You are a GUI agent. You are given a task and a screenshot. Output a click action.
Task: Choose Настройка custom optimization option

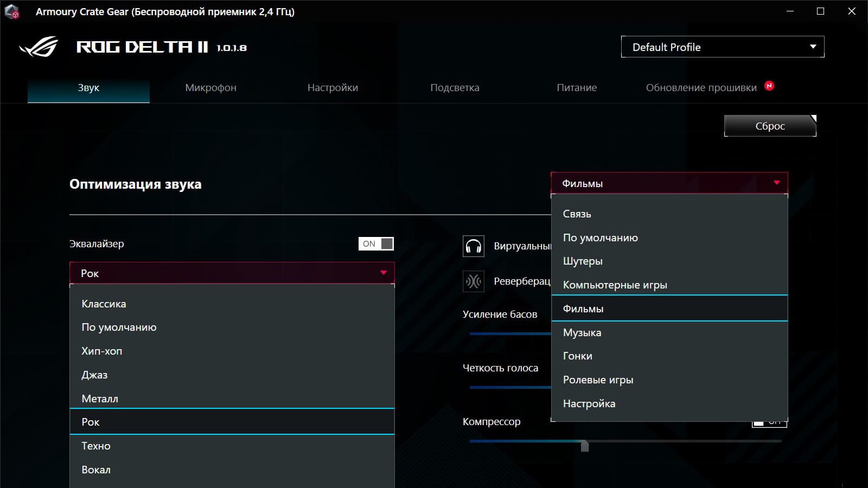click(x=669, y=403)
